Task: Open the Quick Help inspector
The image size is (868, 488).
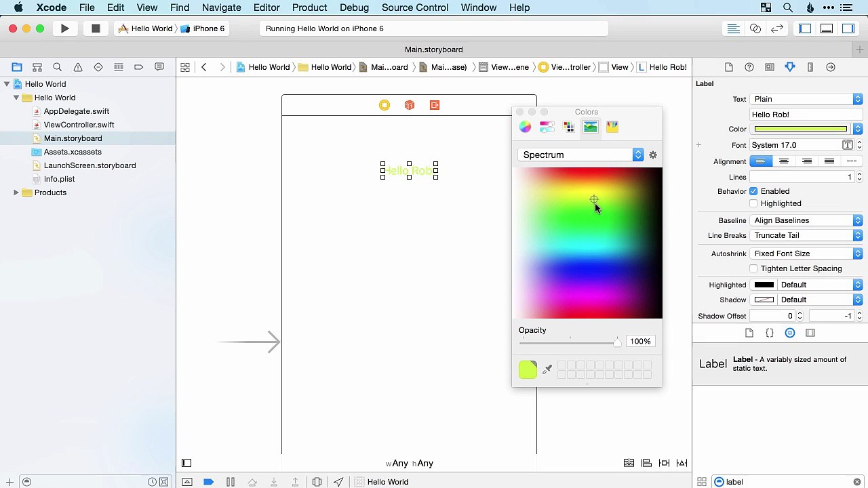Action: tap(749, 67)
